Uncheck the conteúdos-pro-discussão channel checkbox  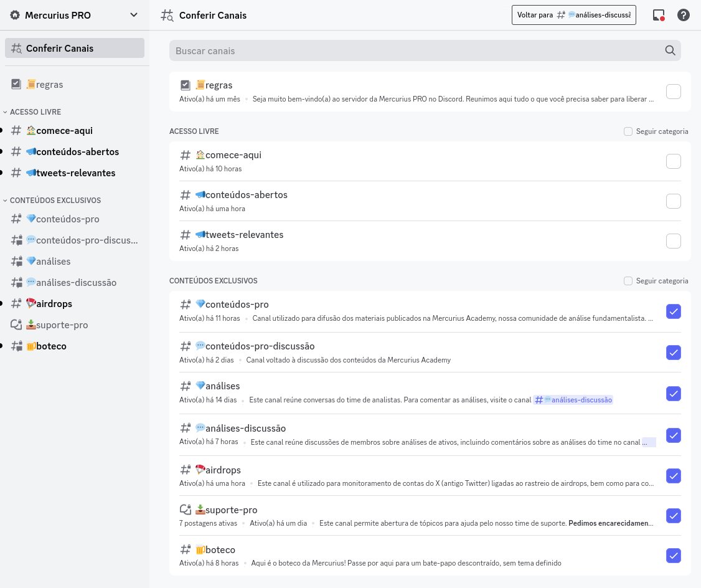tap(673, 353)
